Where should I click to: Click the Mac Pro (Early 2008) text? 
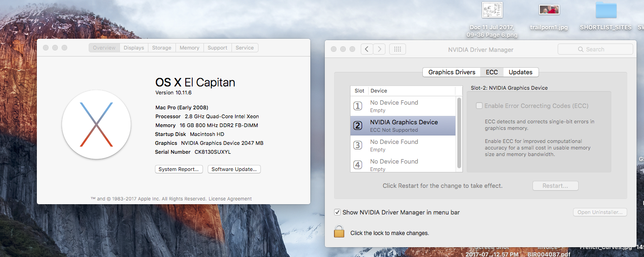(182, 107)
